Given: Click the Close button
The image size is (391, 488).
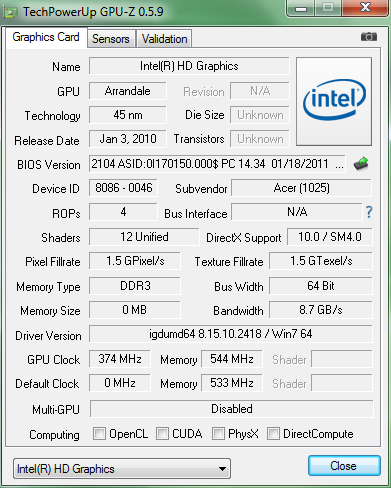Looking at the screenshot, I should point(344,466).
